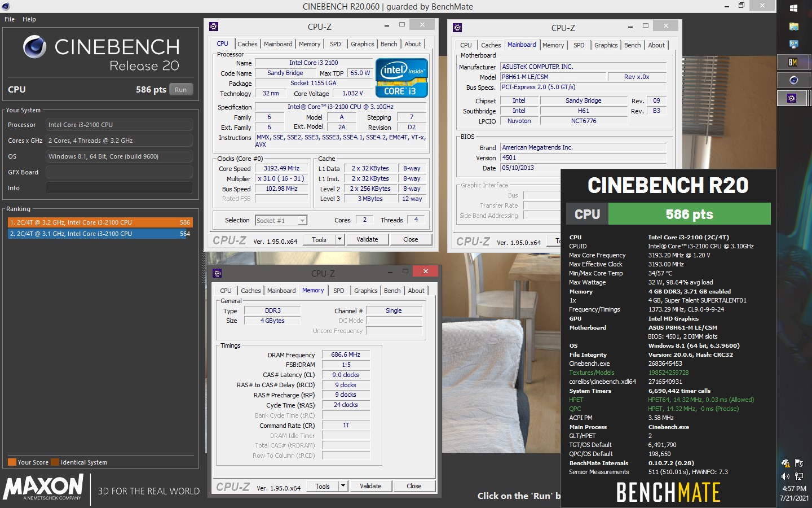This screenshot has height=508, width=812.
Task: Click the MAXON logo
Action: click(43, 487)
